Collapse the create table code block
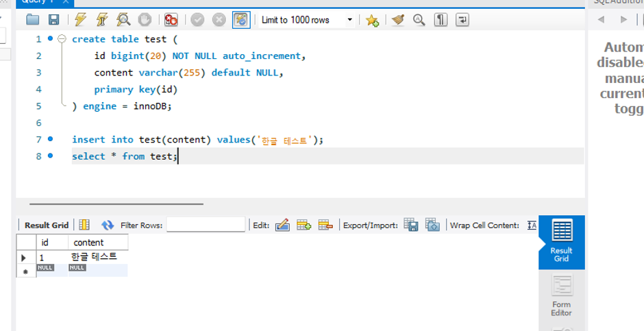644x331 pixels. pos(62,39)
